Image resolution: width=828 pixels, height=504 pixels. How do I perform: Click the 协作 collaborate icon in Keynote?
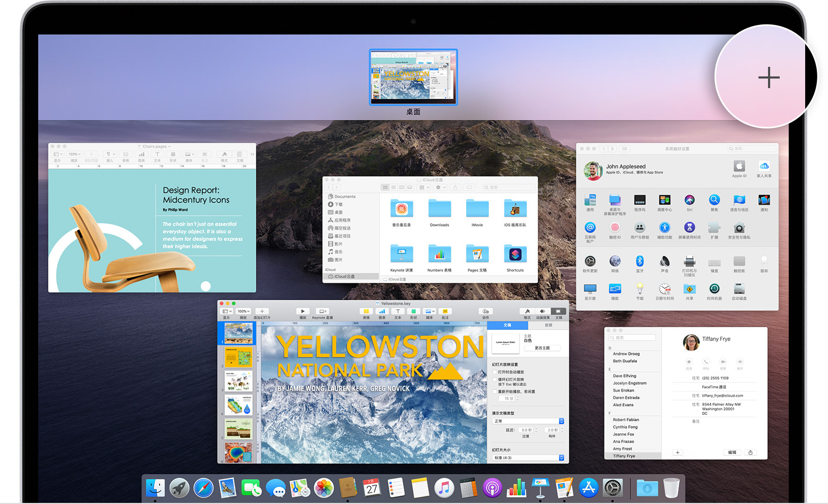click(x=485, y=311)
